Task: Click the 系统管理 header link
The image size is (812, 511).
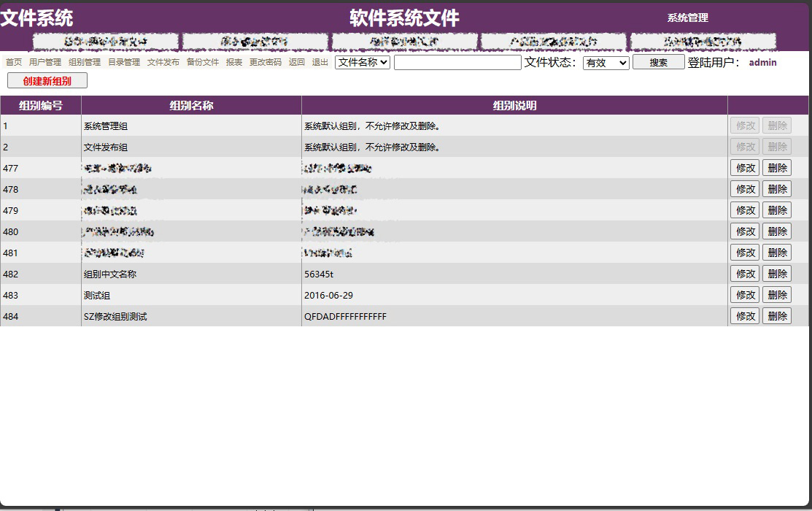Action: point(688,18)
